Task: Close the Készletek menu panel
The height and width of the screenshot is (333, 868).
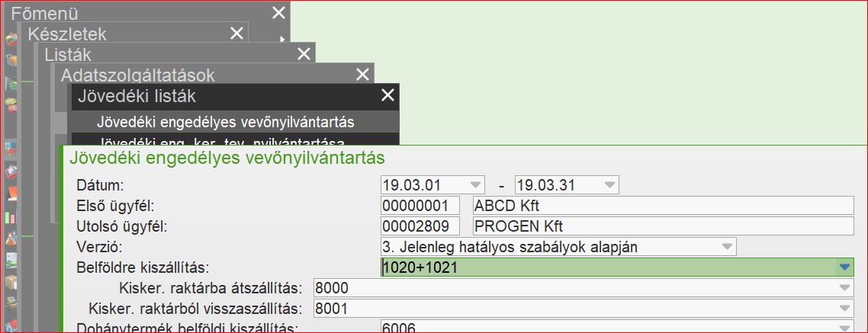Action: point(237,34)
